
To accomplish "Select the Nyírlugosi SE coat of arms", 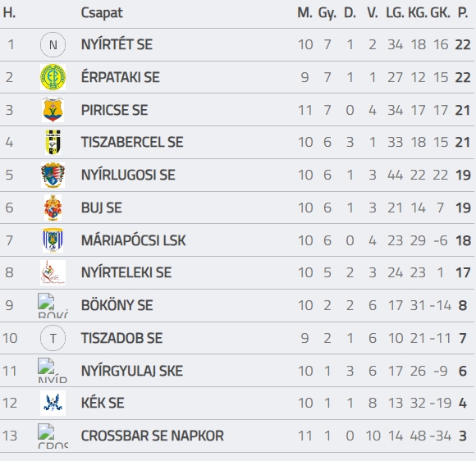I will 53,175.
